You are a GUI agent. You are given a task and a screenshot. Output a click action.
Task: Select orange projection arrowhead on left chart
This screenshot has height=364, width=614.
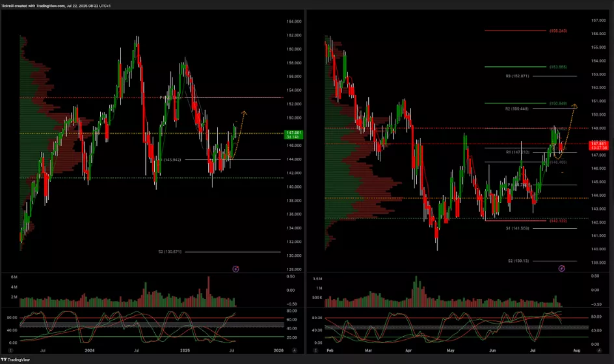(244, 112)
